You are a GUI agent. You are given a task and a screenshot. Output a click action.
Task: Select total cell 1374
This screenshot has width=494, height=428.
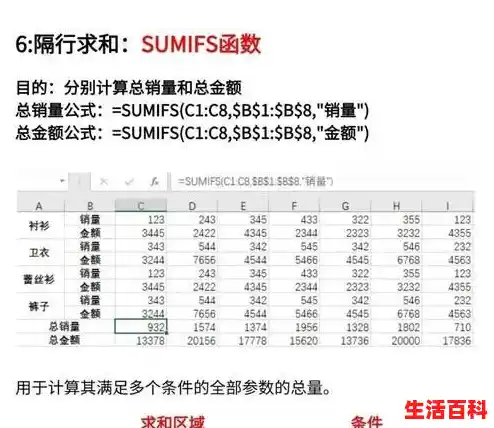243,327
